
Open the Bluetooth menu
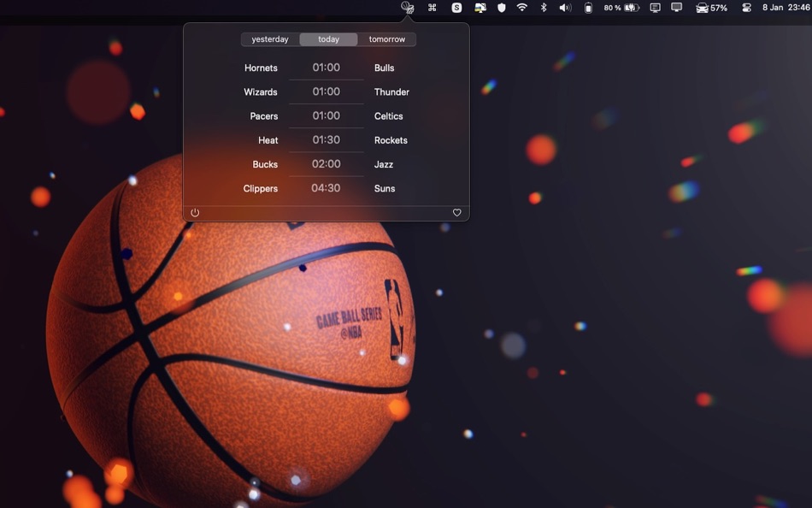[543, 7]
